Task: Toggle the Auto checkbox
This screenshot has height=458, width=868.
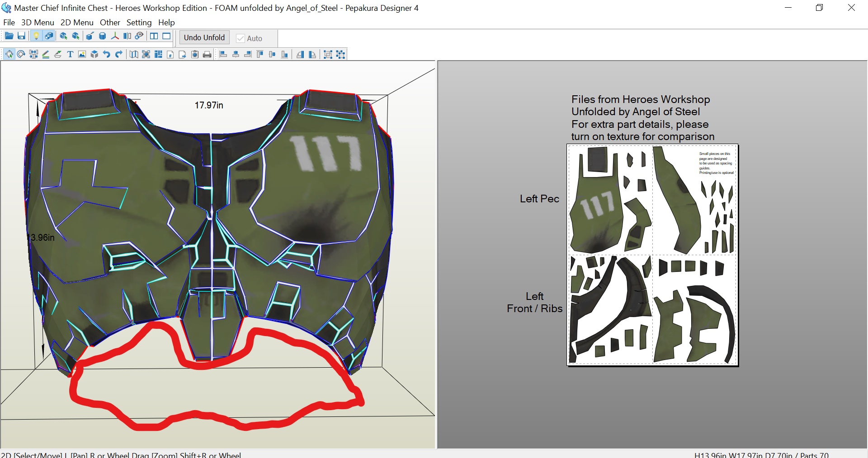Action: point(241,38)
